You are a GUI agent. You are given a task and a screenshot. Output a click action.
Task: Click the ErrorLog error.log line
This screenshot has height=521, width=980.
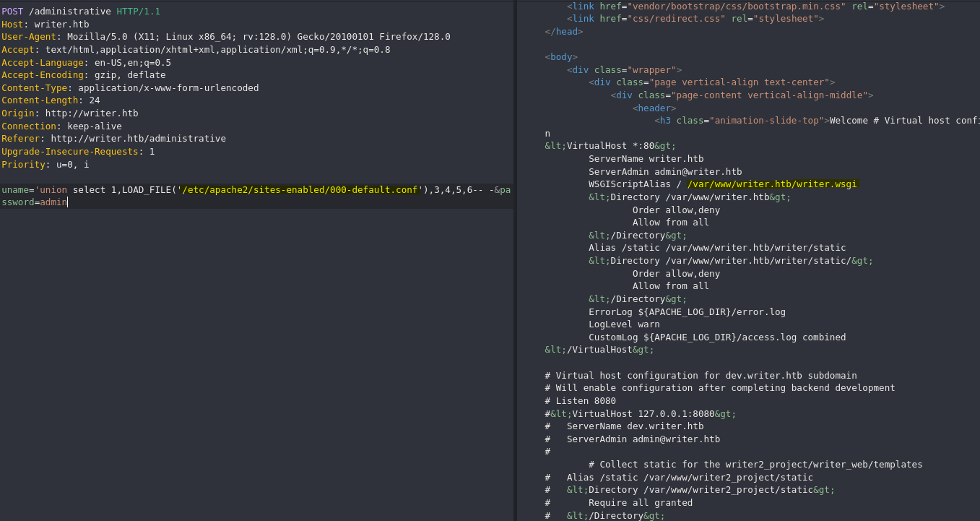click(x=687, y=312)
